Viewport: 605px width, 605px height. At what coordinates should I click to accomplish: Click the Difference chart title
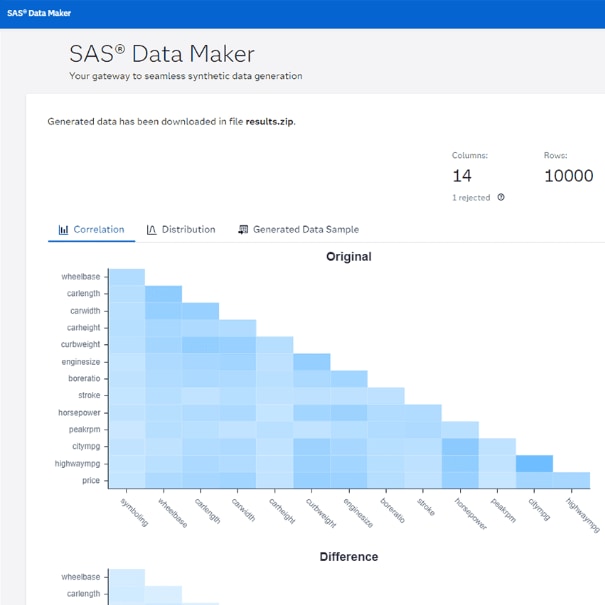tap(349, 557)
